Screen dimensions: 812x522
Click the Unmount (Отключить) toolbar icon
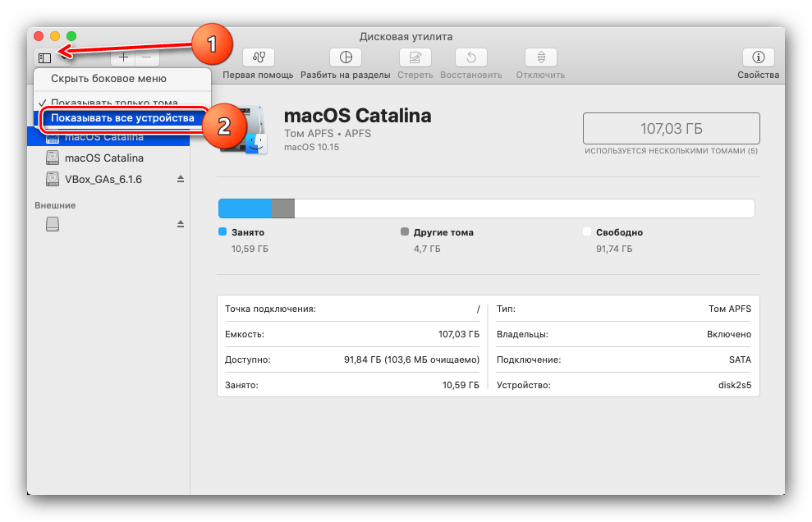tap(540, 57)
